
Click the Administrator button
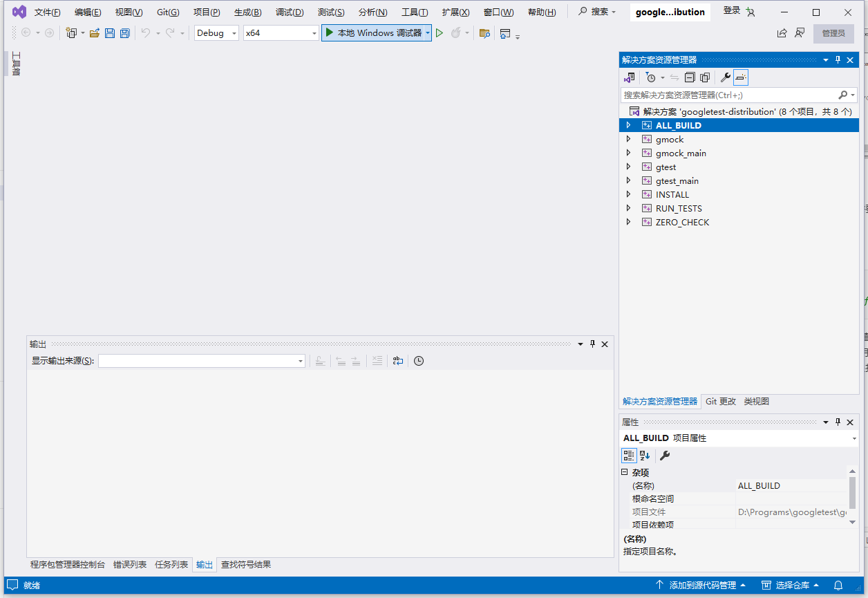pos(833,33)
